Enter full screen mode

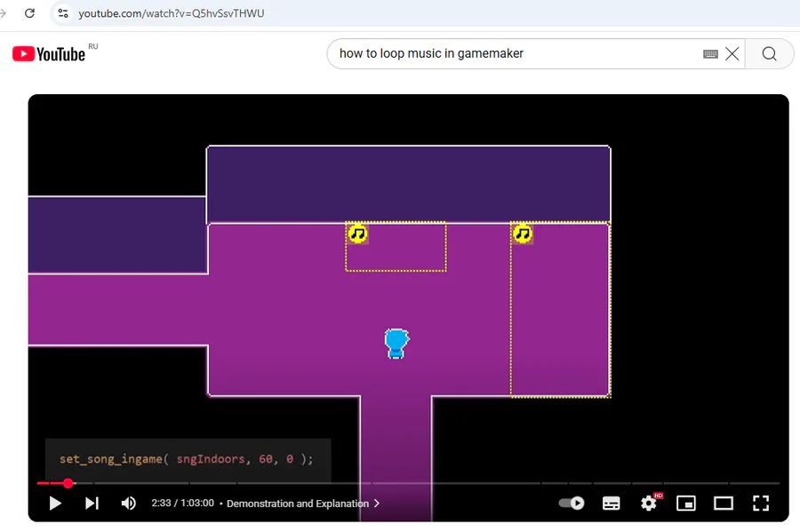coord(761,504)
